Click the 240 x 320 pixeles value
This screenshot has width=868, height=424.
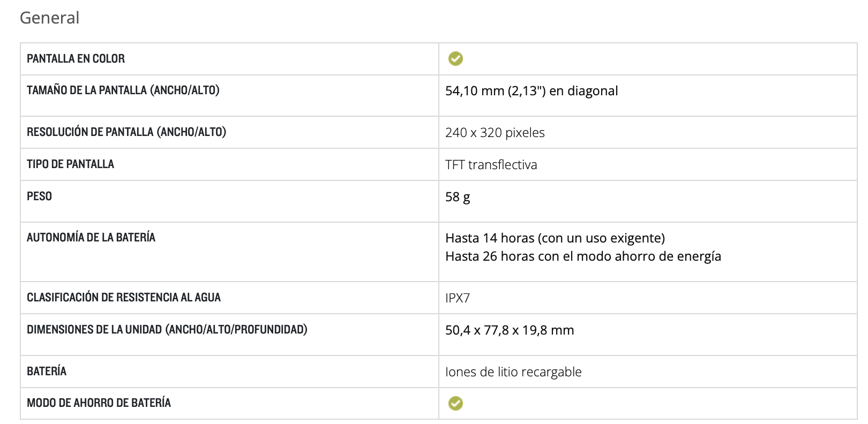click(x=495, y=133)
